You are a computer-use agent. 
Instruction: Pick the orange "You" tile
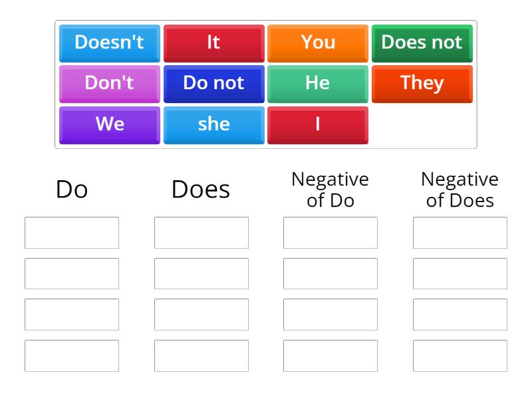coord(318,43)
